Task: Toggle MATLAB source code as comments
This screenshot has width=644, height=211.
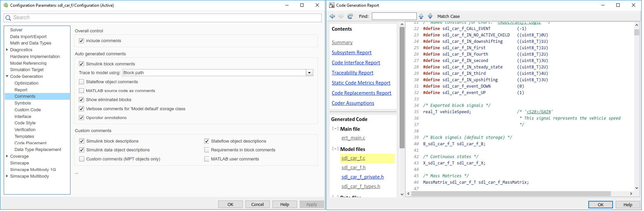Action: pyautogui.click(x=82, y=91)
